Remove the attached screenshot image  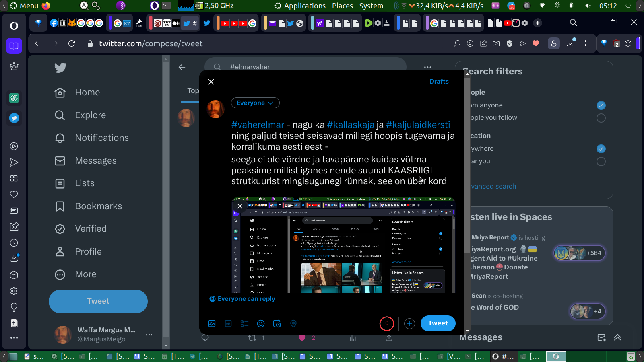240,206
